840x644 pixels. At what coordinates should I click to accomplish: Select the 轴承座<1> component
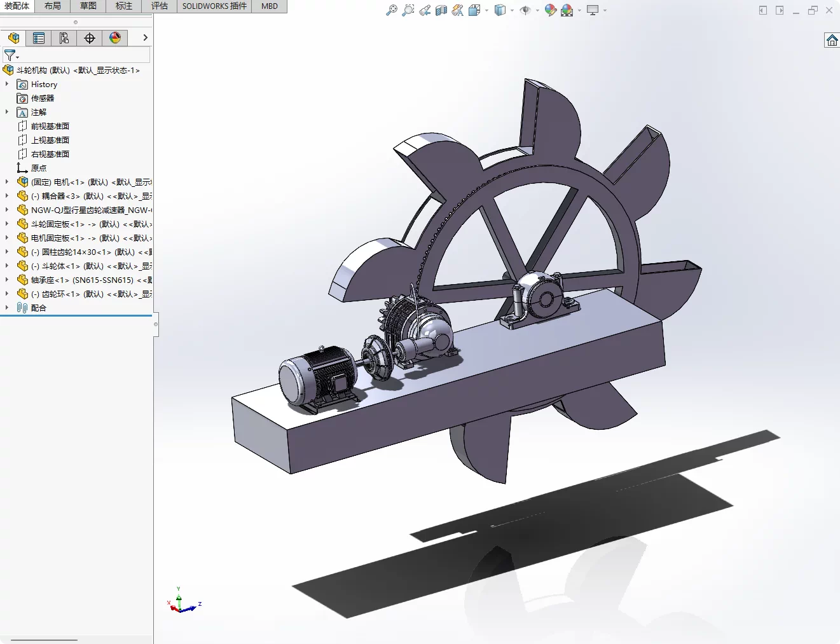(85, 280)
